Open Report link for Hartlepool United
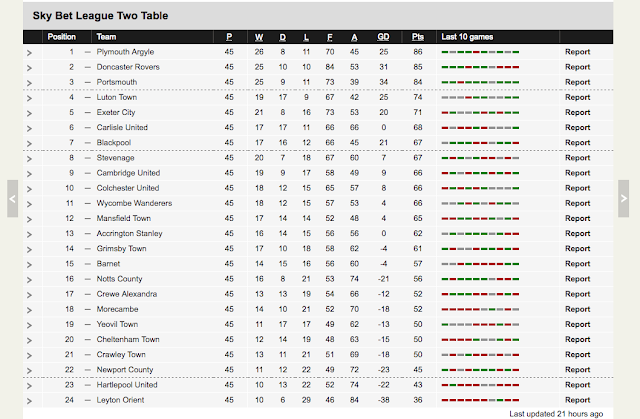The width and height of the screenshot is (640, 419). click(578, 385)
